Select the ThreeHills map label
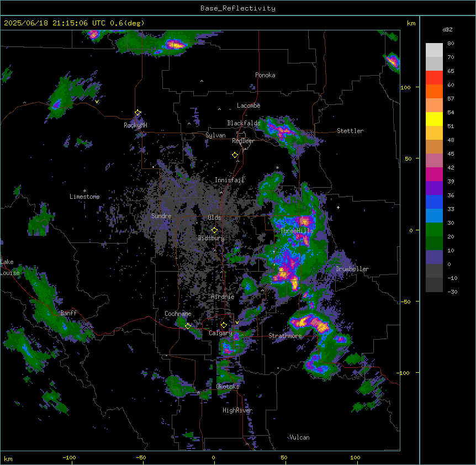 point(297,231)
